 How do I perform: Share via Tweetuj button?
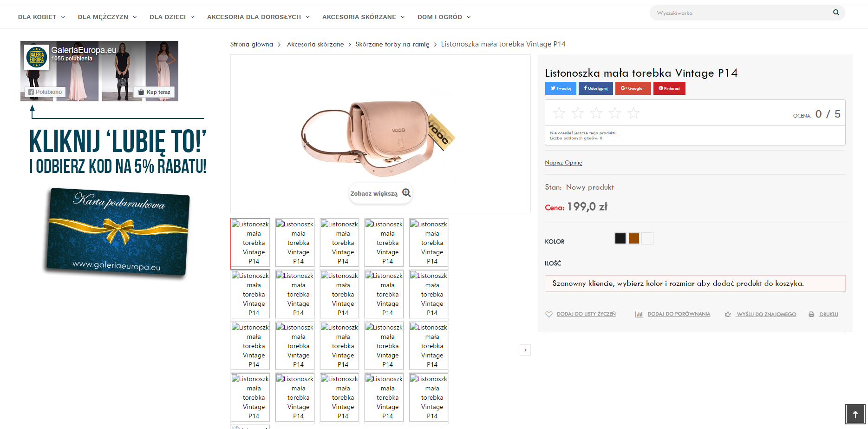(x=561, y=88)
